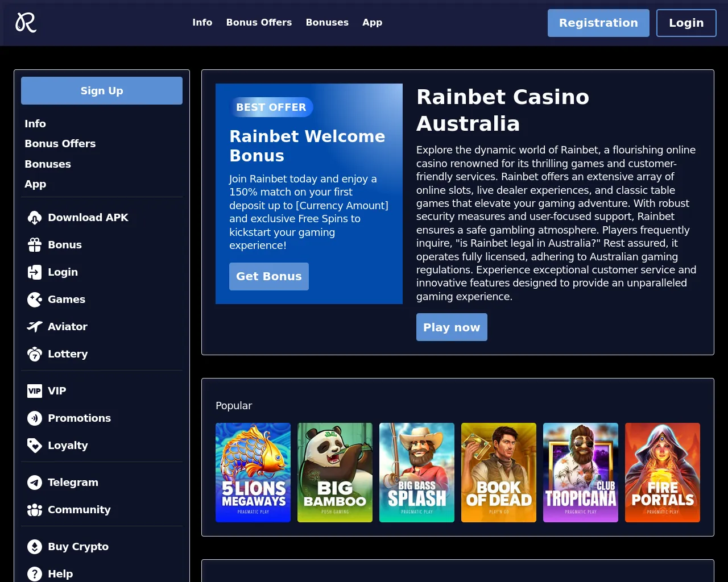Click the Login button in header
This screenshot has height=582, width=728.
pos(686,23)
